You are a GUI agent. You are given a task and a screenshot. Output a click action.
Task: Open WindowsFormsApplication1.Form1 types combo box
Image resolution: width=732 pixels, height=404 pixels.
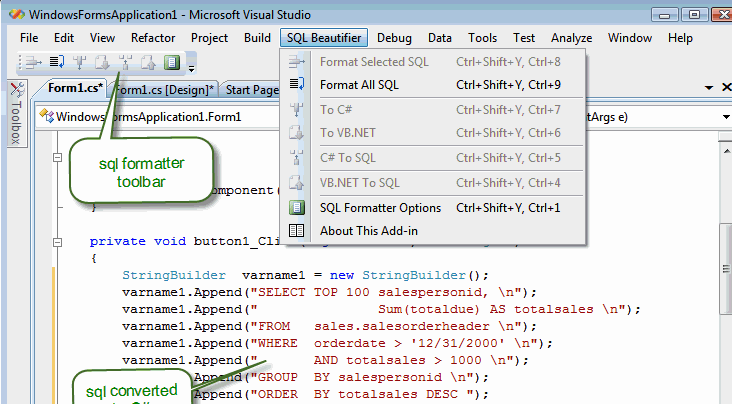[x=157, y=116]
